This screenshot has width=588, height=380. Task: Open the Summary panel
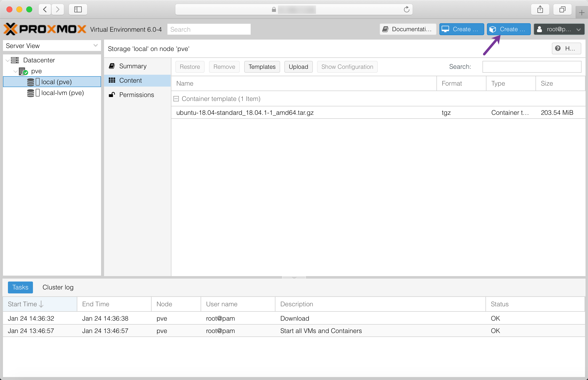pyautogui.click(x=133, y=66)
